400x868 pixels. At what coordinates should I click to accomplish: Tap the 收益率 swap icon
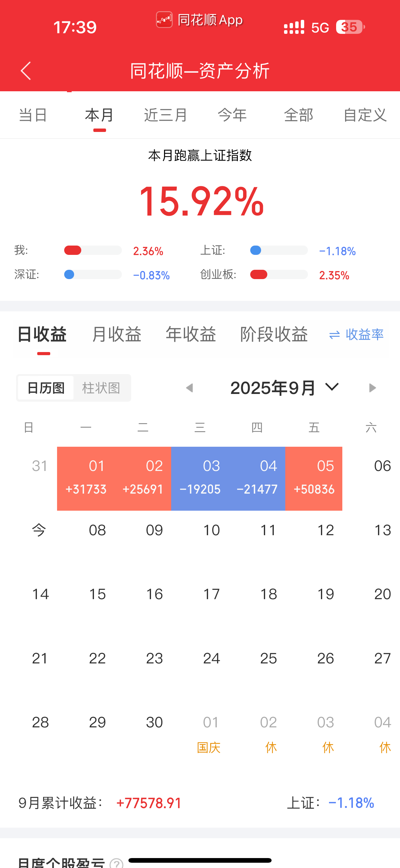click(334, 335)
